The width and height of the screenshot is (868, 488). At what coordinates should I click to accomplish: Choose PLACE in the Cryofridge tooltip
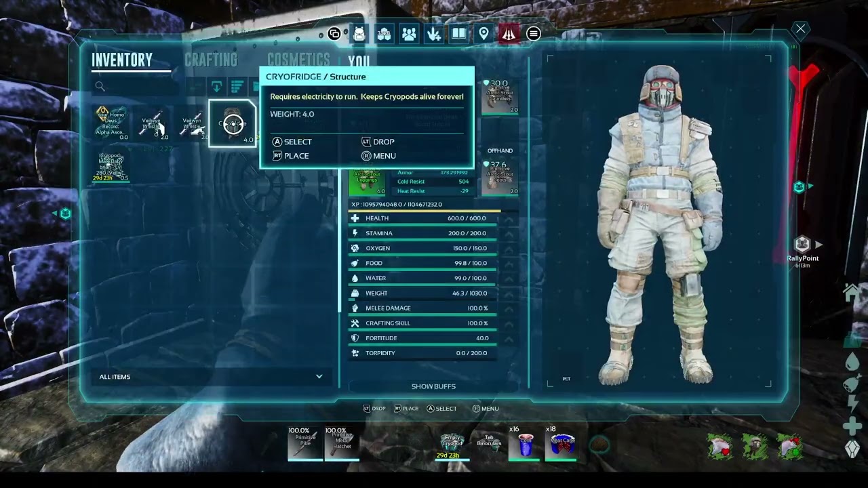[291, 156]
